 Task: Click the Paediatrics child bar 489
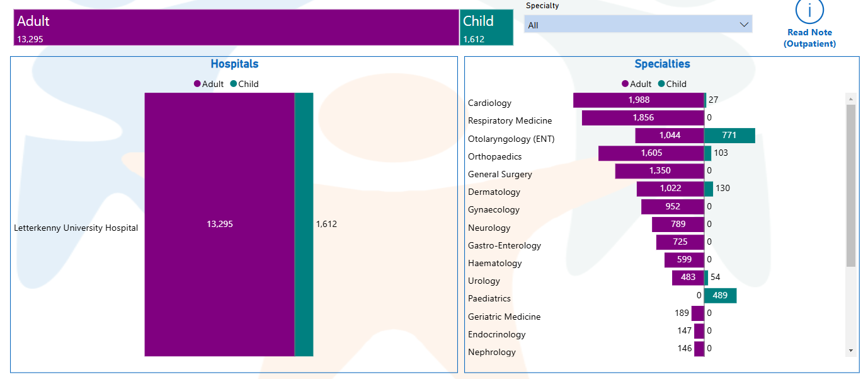coord(720,296)
